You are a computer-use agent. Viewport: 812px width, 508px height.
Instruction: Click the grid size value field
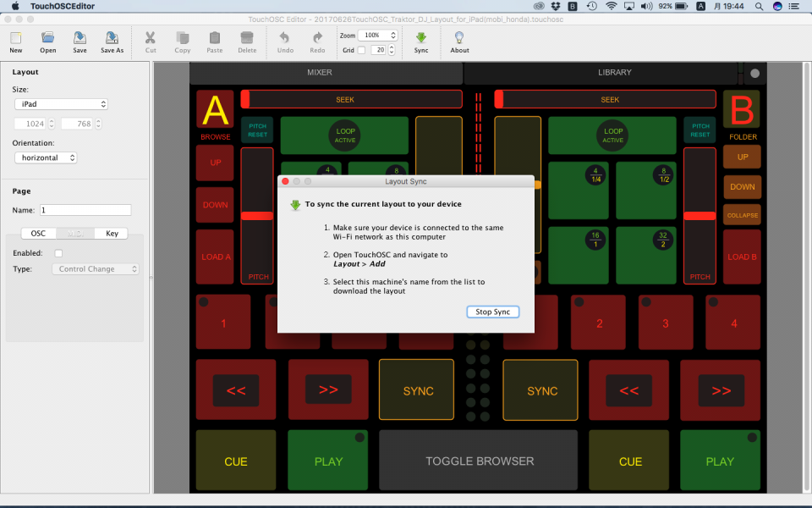click(x=379, y=50)
